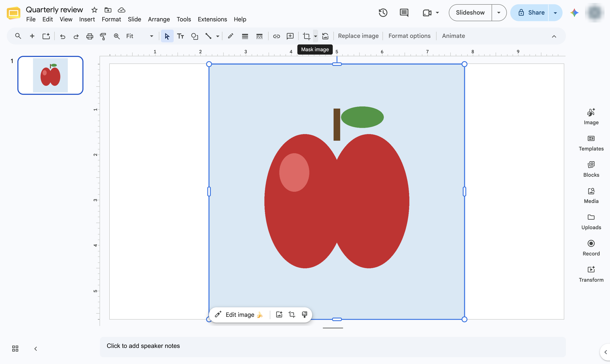Click Edit image in floating toolbar
610x364 pixels.
(239, 314)
